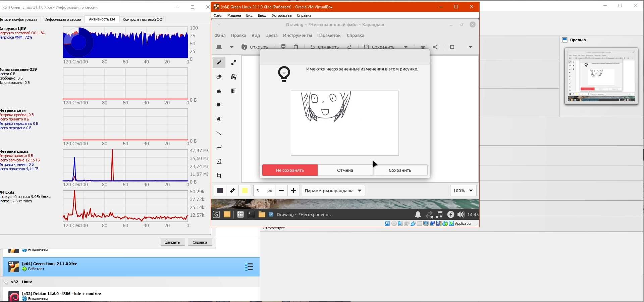The width and height of the screenshot is (644, 302).
Task: Open the Машина menu in VirtualBox
Action: pos(234,15)
